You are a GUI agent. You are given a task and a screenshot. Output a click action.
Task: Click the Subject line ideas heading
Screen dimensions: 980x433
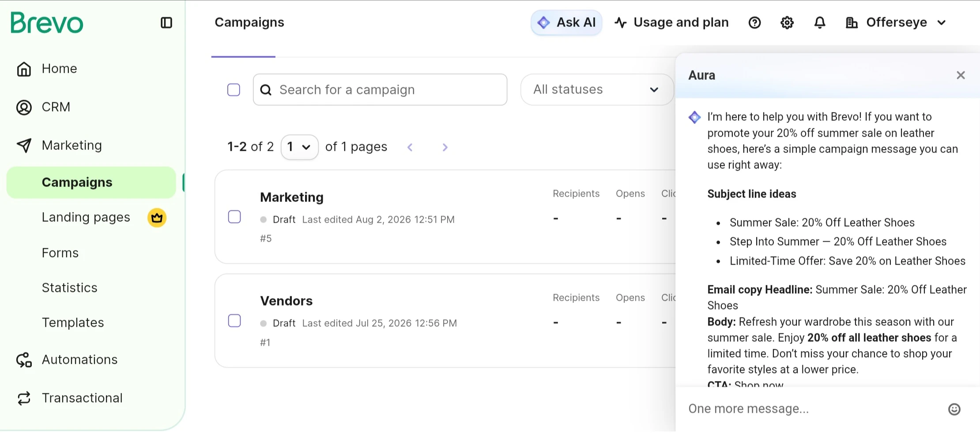(752, 194)
